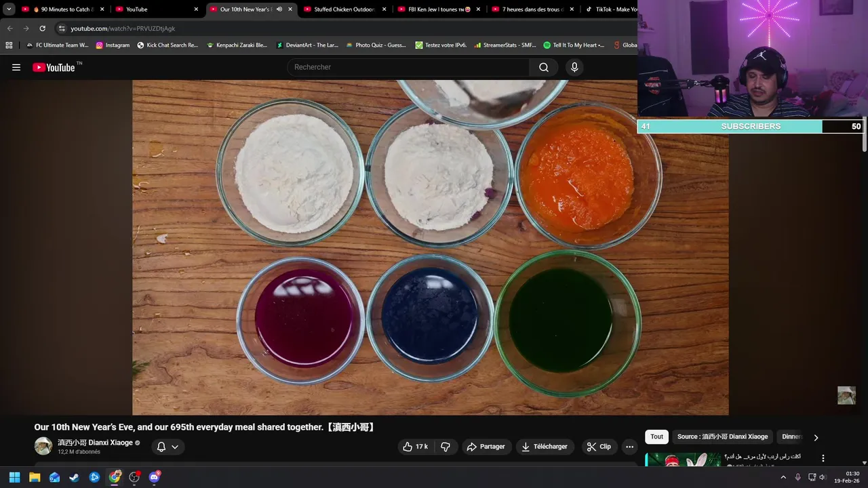
Task: Open the Kick Chat Search Re... bookmark
Action: (167, 45)
